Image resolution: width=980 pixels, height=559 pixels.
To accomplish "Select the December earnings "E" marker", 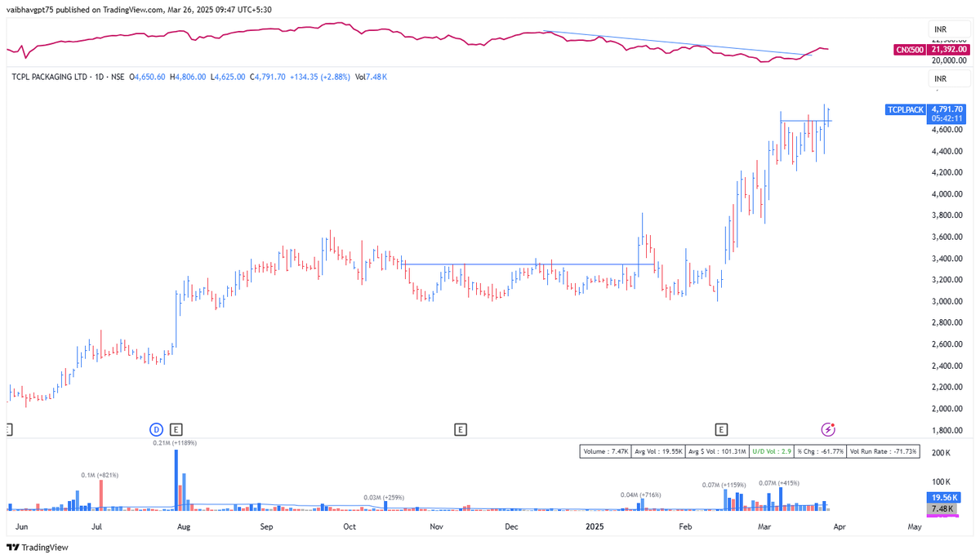I will (x=461, y=428).
